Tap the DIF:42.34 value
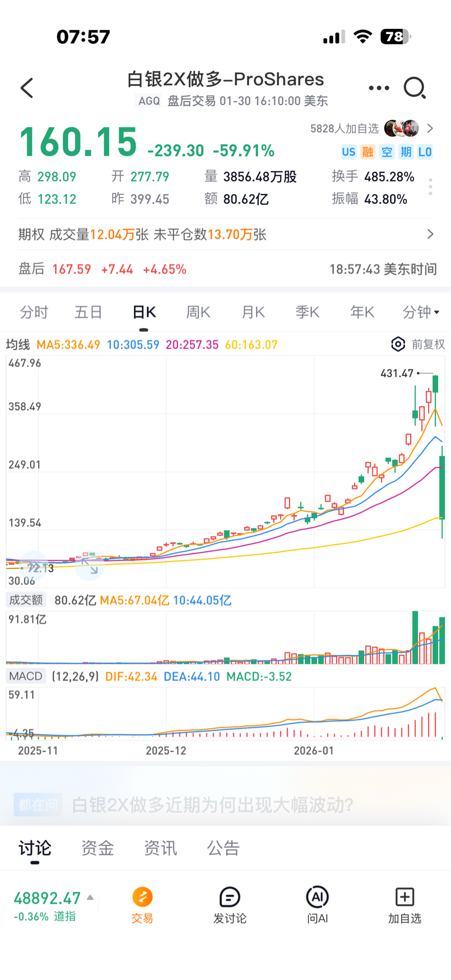 [131, 677]
